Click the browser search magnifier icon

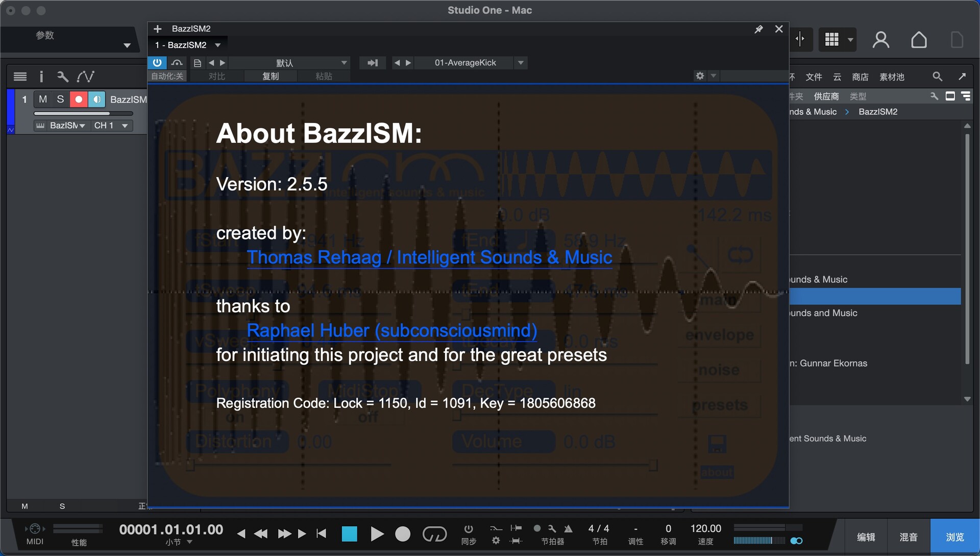point(937,77)
